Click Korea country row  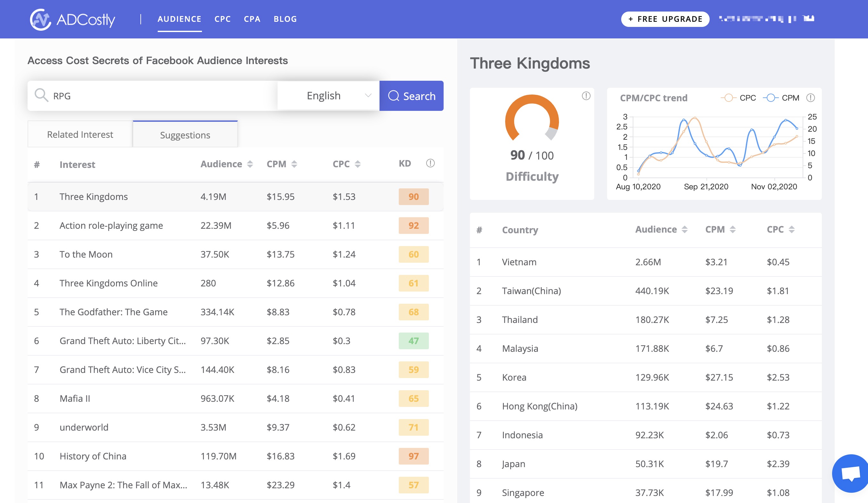click(646, 377)
